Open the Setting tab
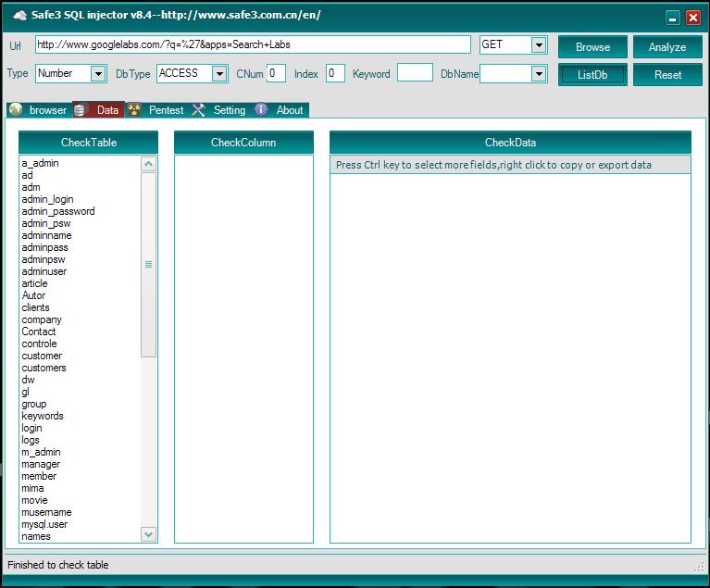 (x=230, y=110)
